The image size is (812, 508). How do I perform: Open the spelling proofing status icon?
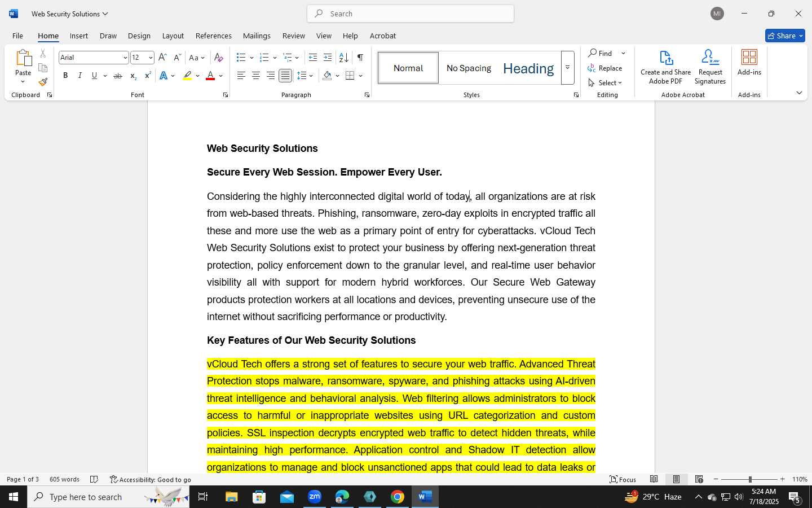(x=94, y=479)
